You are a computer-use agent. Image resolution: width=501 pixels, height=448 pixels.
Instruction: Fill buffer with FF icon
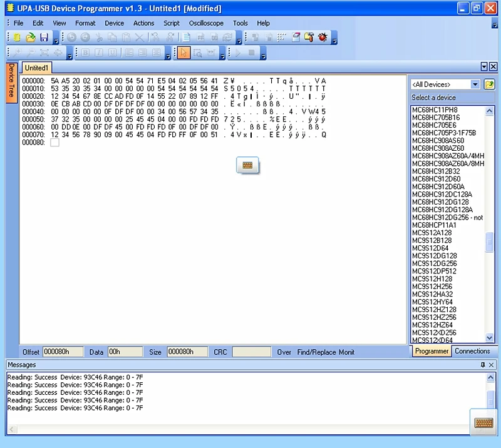tap(200, 38)
